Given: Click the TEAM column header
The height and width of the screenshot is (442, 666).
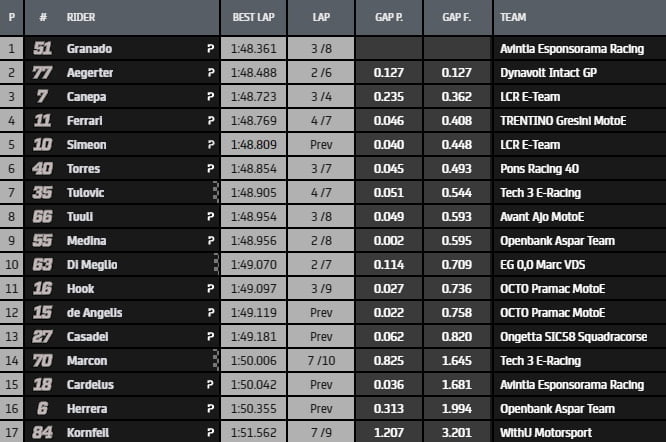Looking at the screenshot, I should pyautogui.click(x=513, y=17).
